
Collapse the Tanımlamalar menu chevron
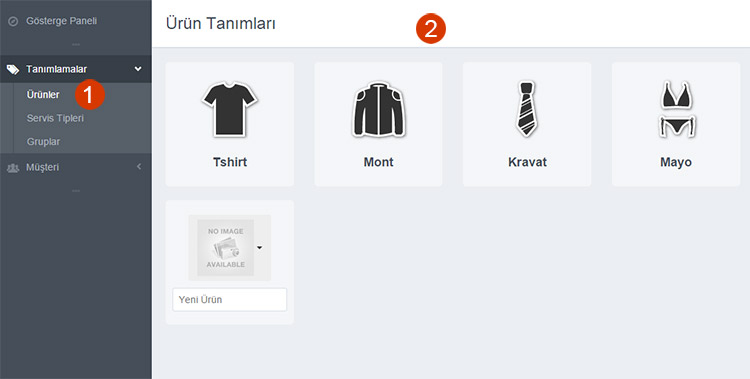(138, 69)
